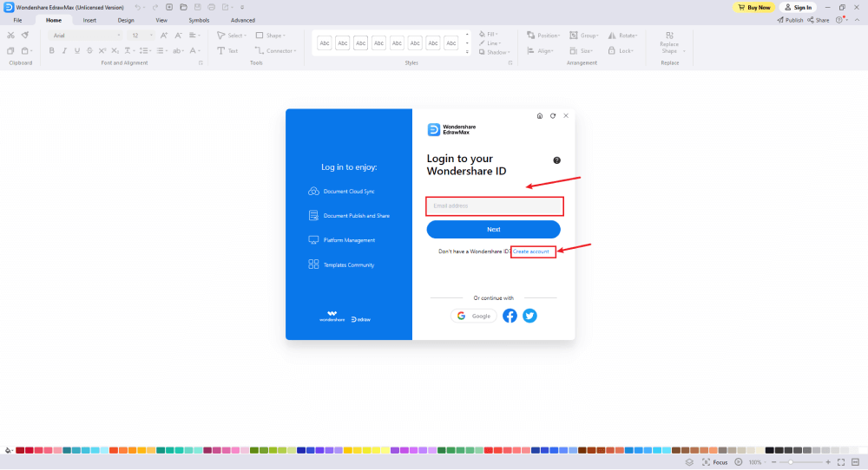The width and height of the screenshot is (868, 470).
Task: Toggle Italic formatting
Action: tap(64, 51)
